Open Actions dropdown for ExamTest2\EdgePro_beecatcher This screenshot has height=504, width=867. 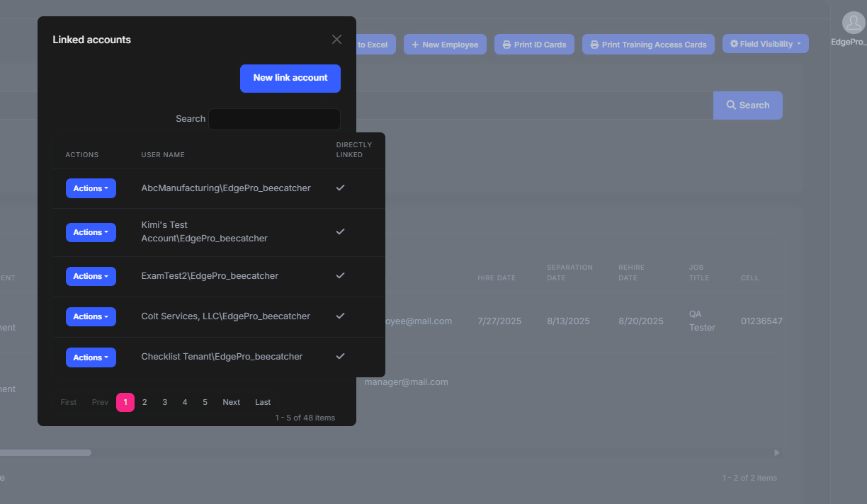pyautogui.click(x=91, y=276)
